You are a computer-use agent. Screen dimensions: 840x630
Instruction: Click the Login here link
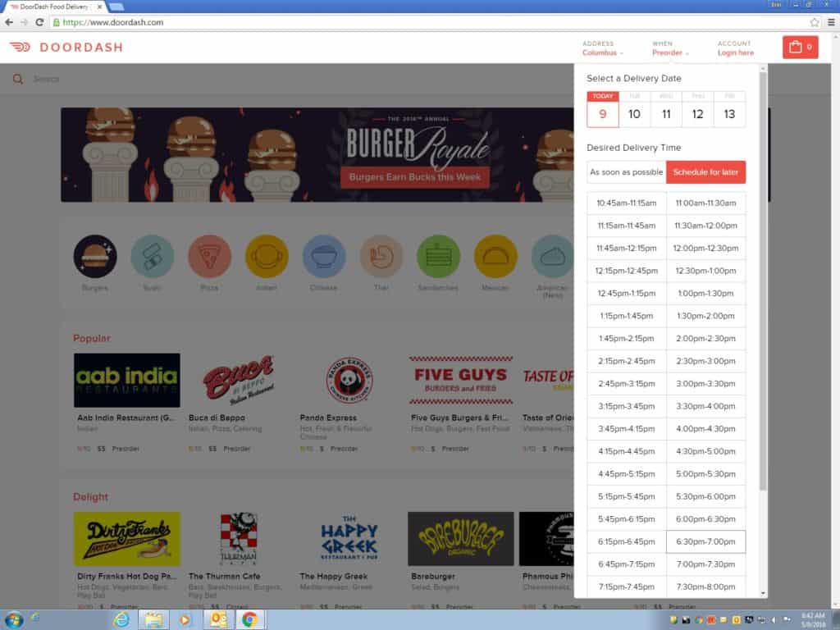coord(736,52)
